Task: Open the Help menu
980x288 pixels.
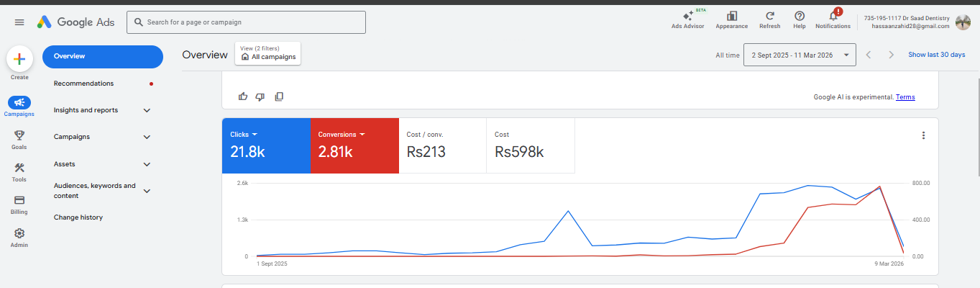Action: coord(800,19)
